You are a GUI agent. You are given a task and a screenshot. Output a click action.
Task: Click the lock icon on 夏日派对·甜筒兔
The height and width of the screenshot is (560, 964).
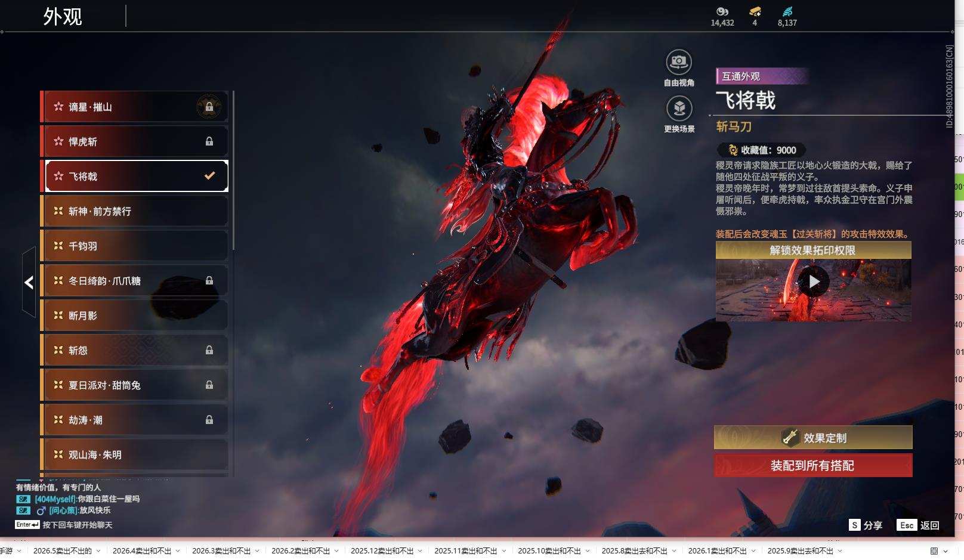tap(209, 385)
